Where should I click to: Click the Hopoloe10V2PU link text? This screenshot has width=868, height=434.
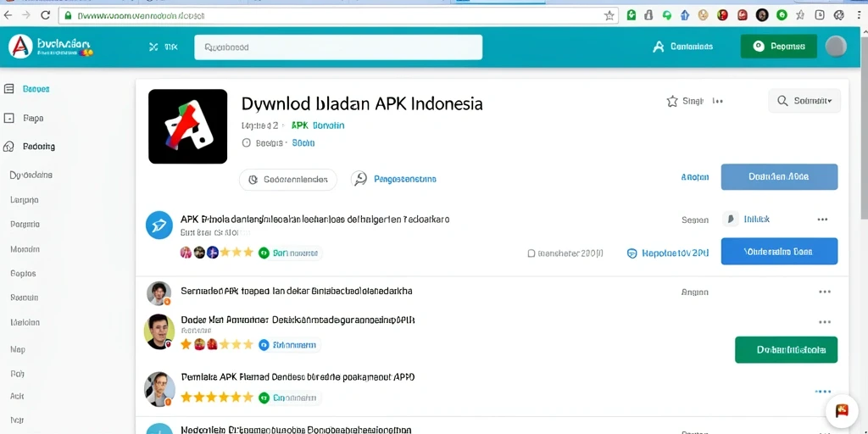coord(676,253)
